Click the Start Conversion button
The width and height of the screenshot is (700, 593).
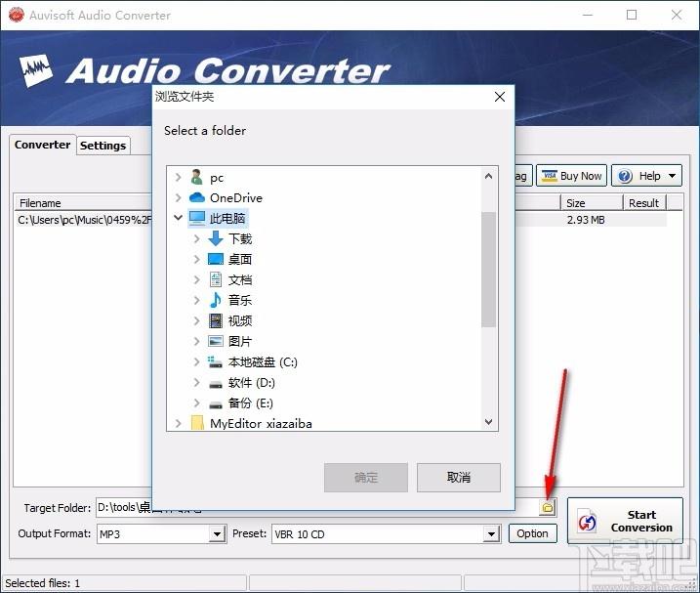pos(625,521)
